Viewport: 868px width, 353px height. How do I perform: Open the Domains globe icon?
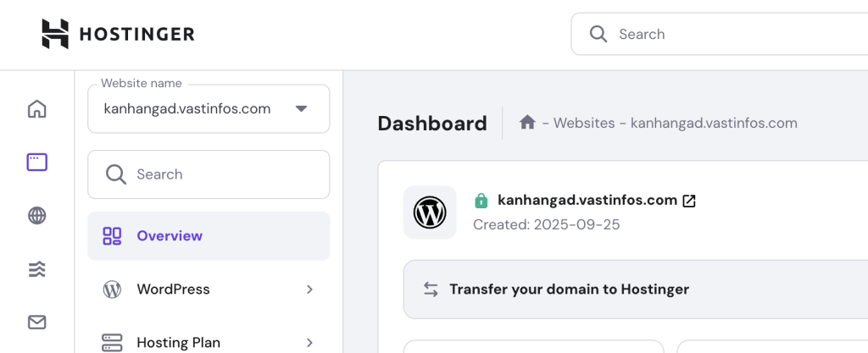pos(36,216)
